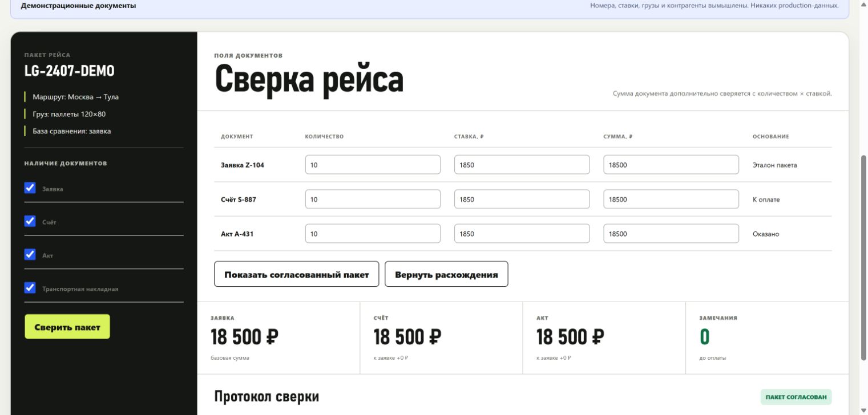The height and width of the screenshot is (415, 868).
Task: Click the Сумма, ₽ column header
Action: coord(618,137)
